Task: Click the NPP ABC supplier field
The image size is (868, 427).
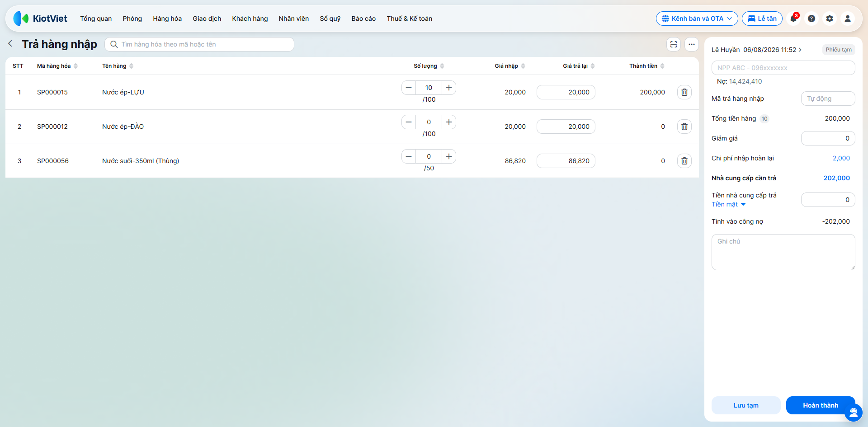Action: click(783, 68)
